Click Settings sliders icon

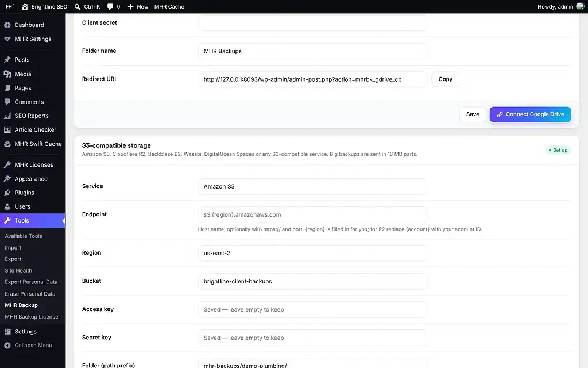tap(7, 332)
